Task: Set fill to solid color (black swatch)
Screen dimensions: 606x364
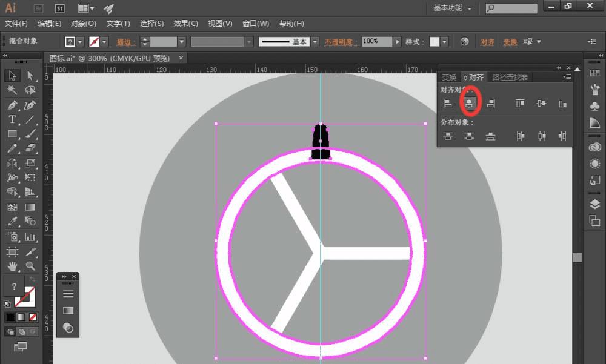Action: tap(10, 317)
